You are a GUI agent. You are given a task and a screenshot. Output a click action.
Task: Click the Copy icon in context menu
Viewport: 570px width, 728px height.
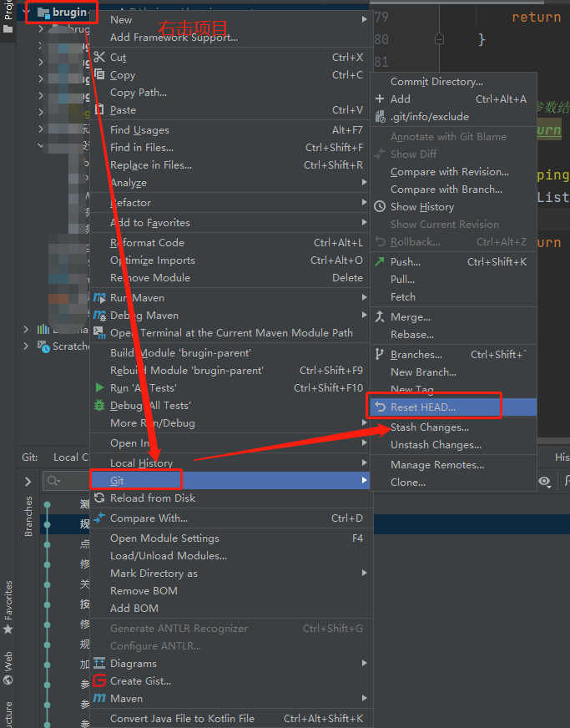[99, 74]
